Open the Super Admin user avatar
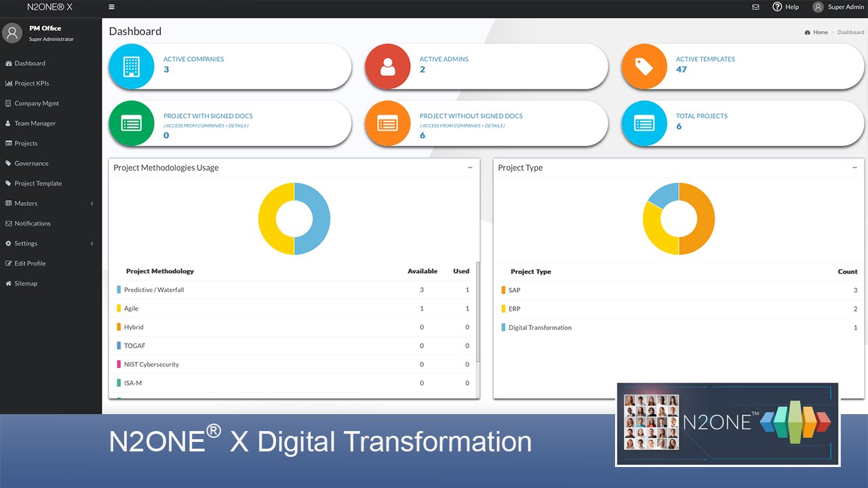The height and width of the screenshot is (488, 868). coord(818,7)
